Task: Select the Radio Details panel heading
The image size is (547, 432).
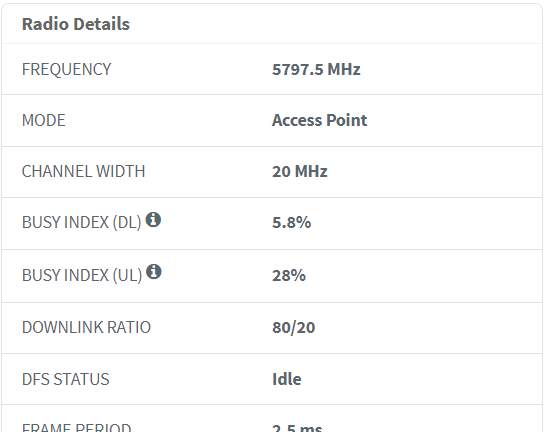Action: click(76, 24)
